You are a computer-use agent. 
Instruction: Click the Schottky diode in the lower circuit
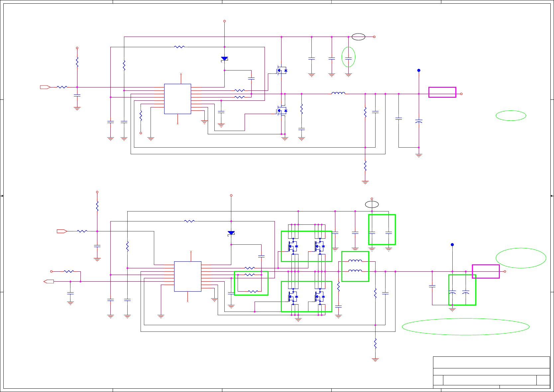click(x=231, y=233)
